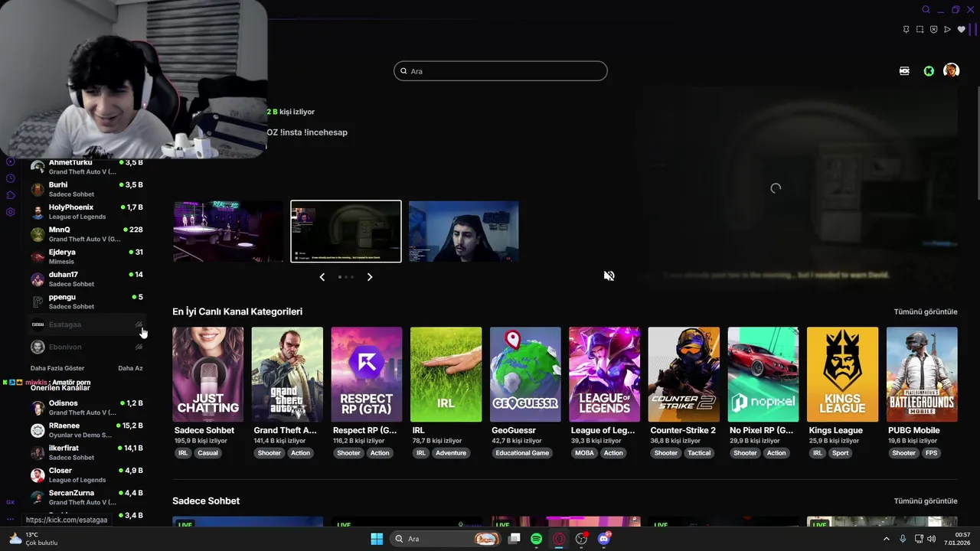Open HolyPhoenix channel in sidebar
Image resolution: width=980 pixels, height=551 pixels.
pos(87,211)
